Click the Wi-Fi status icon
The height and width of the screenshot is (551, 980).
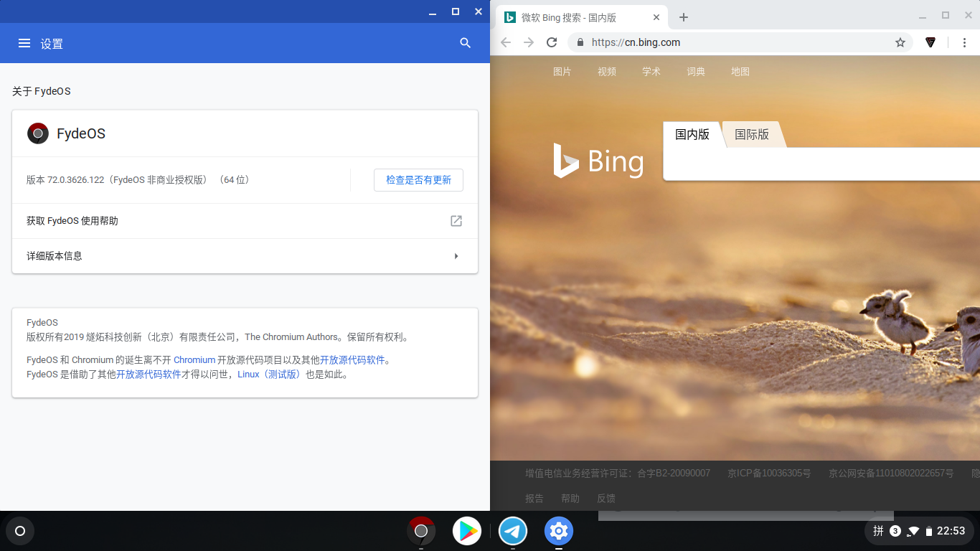coord(913,531)
